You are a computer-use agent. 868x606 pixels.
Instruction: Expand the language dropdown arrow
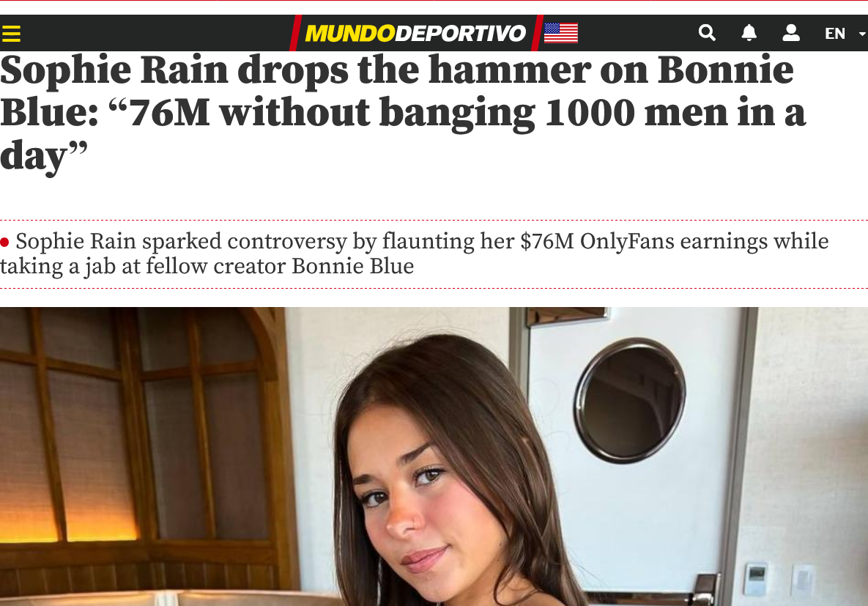click(862, 34)
